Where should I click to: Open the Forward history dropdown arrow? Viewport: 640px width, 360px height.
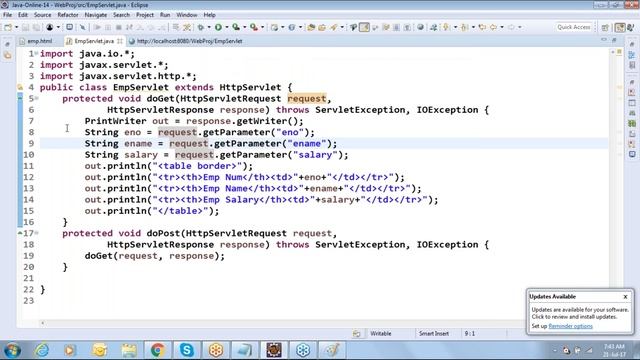[520, 27]
